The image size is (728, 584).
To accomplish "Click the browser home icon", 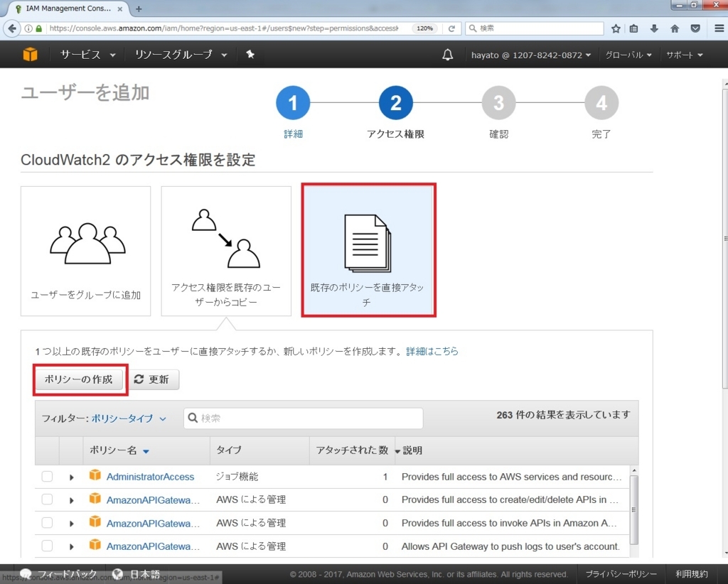I will [x=675, y=28].
